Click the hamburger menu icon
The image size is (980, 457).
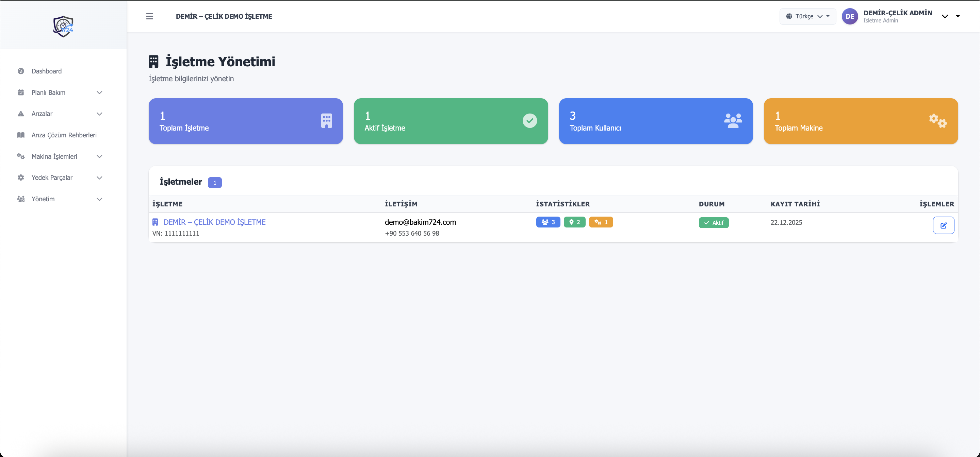click(x=149, y=16)
